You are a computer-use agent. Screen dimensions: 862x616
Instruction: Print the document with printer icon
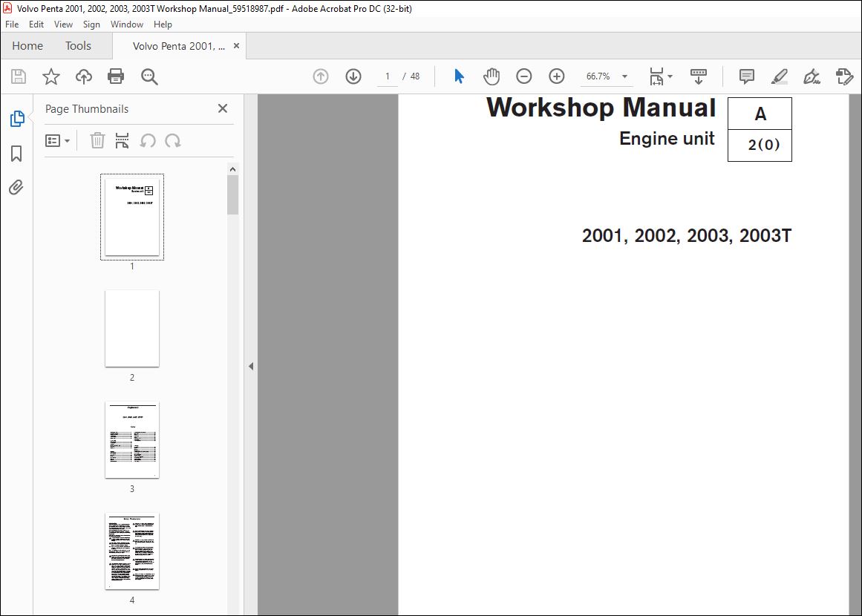[x=116, y=76]
